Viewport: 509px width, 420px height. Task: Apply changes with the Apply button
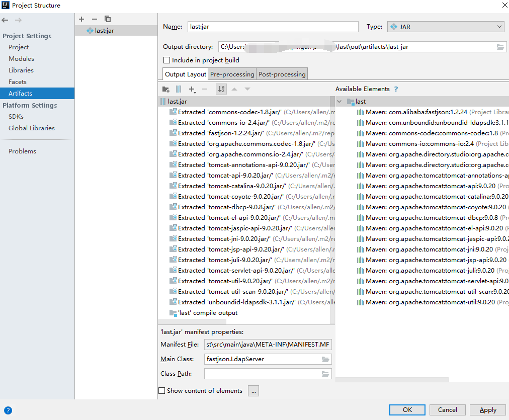487,410
